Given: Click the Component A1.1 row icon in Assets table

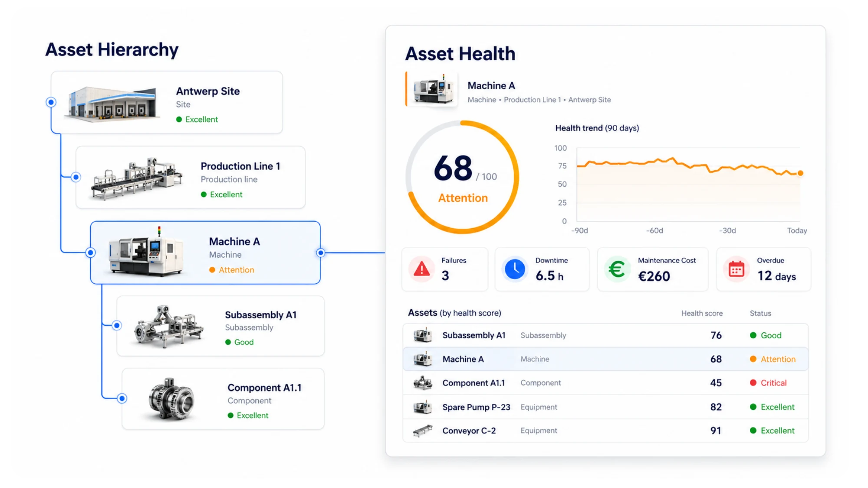Looking at the screenshot, I should coord(422,383).
